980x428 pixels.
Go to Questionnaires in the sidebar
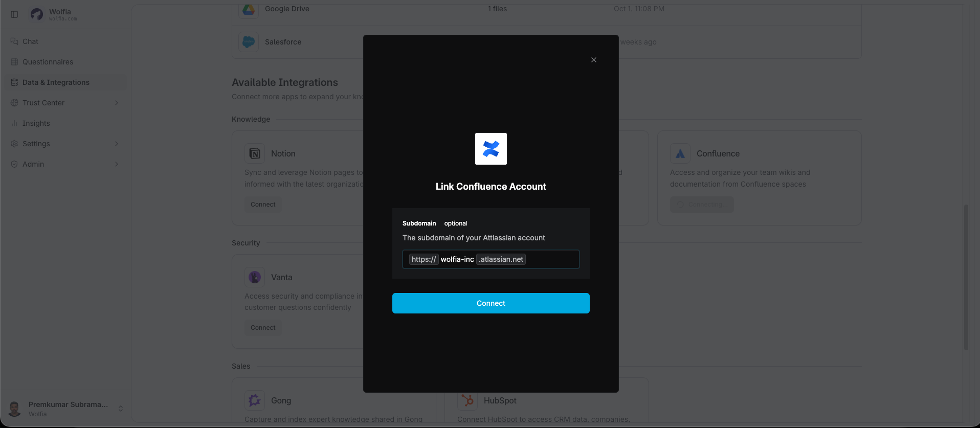click(65, 62)
